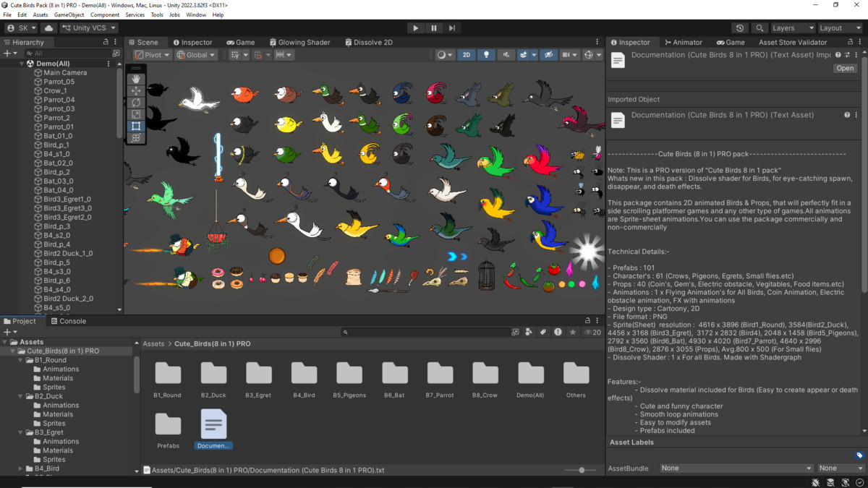Click the Play button
868x488 pixels.
415,28
